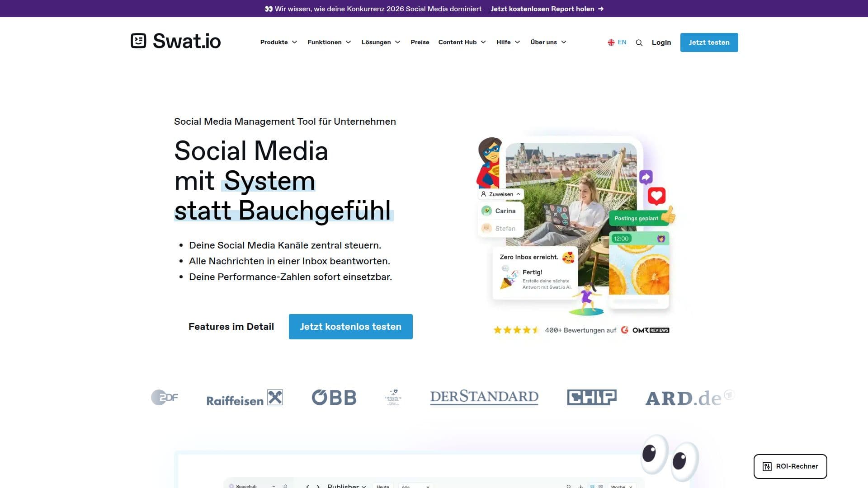The image size is (868, 488).
Task: Click the Swat.io logo
Action: click(175, 41)
